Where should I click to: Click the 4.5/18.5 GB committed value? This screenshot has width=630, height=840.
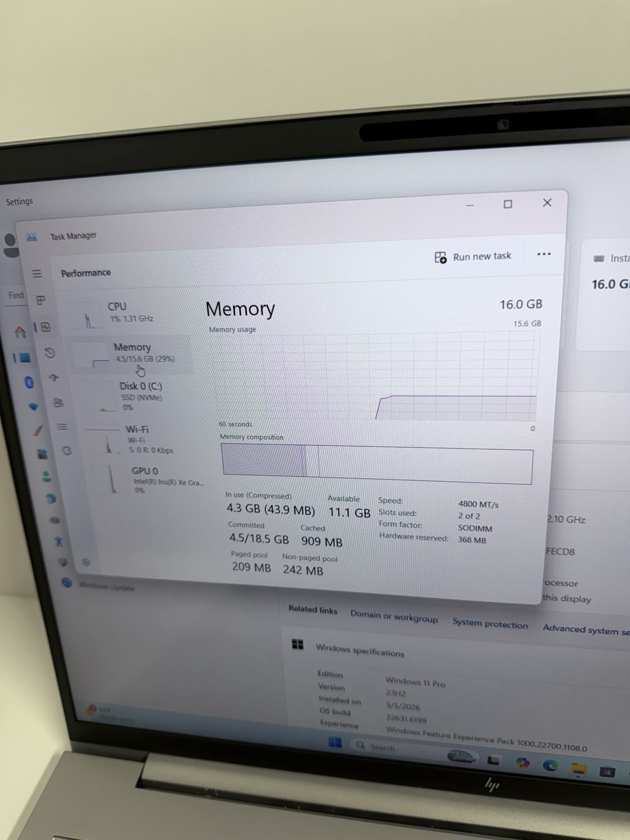click(x=259, y=539)
